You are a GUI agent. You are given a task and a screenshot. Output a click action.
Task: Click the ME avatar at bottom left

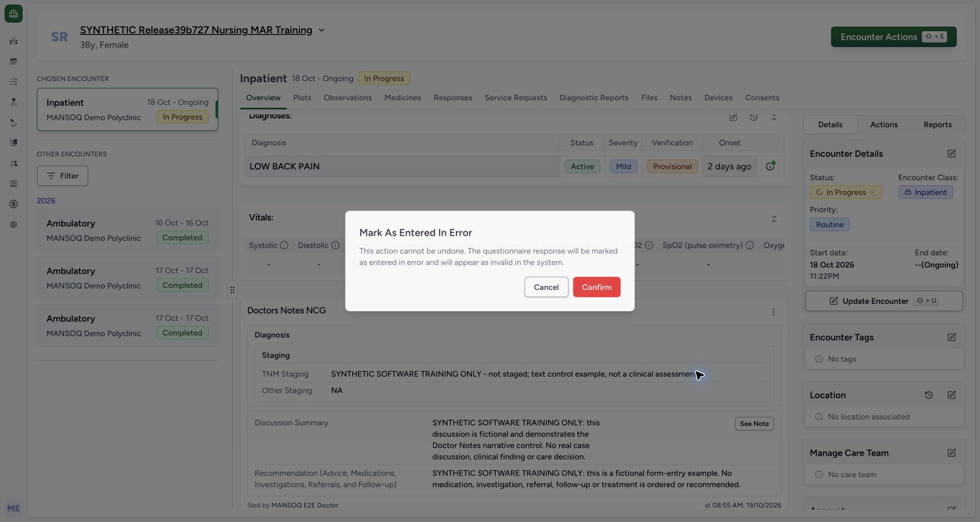[x=14, y=508]
